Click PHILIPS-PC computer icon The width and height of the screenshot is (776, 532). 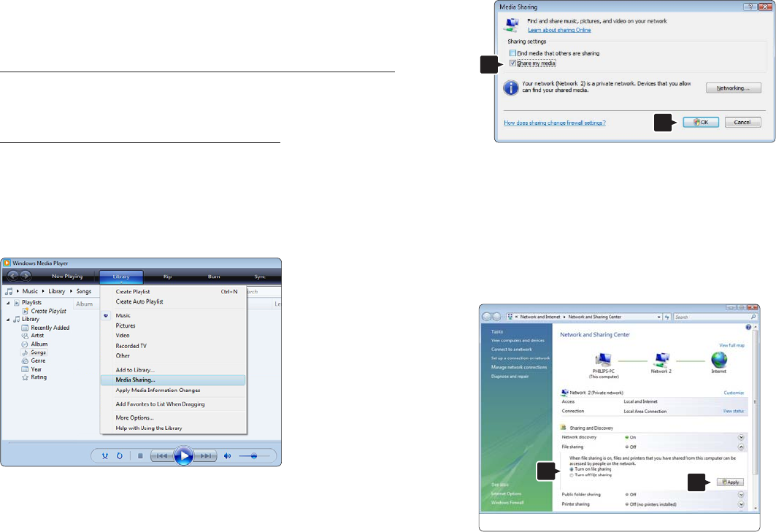603,360
